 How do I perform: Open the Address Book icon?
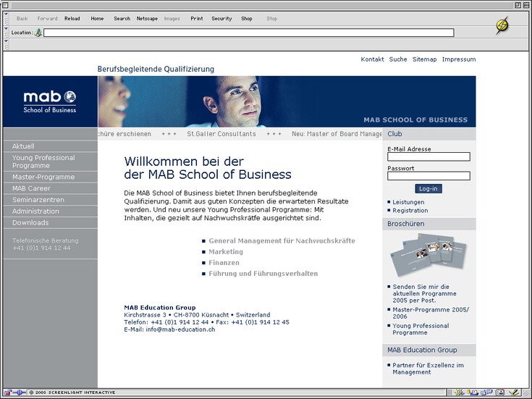pyautogui.click(x=499, y=392)
